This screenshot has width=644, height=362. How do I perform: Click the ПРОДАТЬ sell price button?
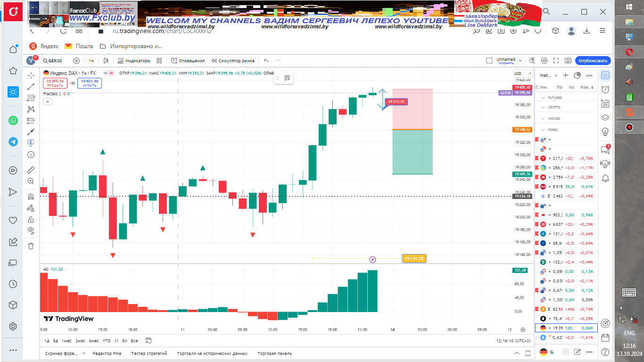click(55, 83)
